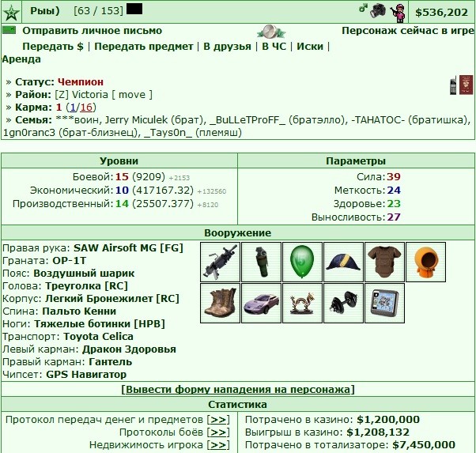The image size is (476, 453).
Task: Select the light body armor icon
Action: click(x=384, y=262)
